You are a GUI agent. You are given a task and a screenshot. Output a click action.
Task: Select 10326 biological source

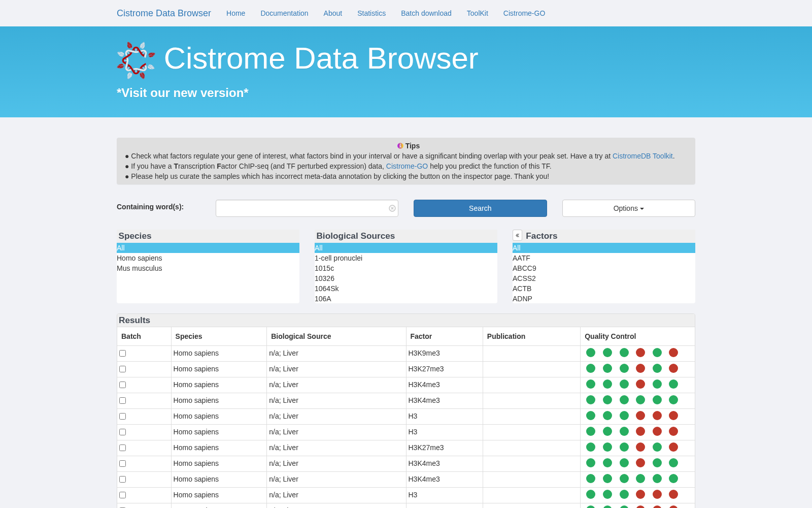(406, 278)
